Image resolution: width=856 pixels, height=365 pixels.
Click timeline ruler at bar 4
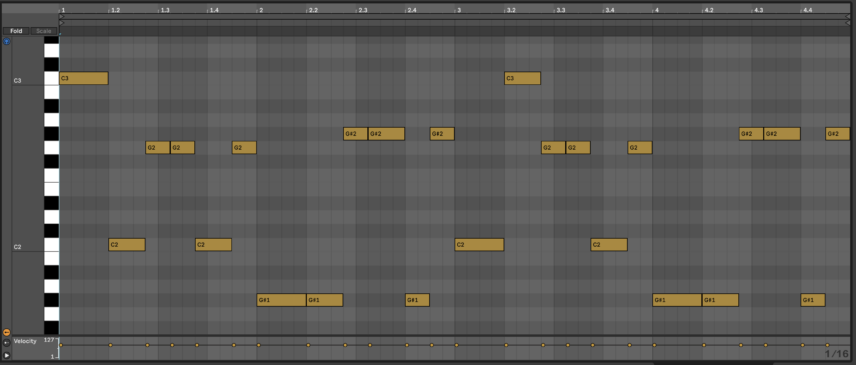pyautogui.click(x=657, y=10)
